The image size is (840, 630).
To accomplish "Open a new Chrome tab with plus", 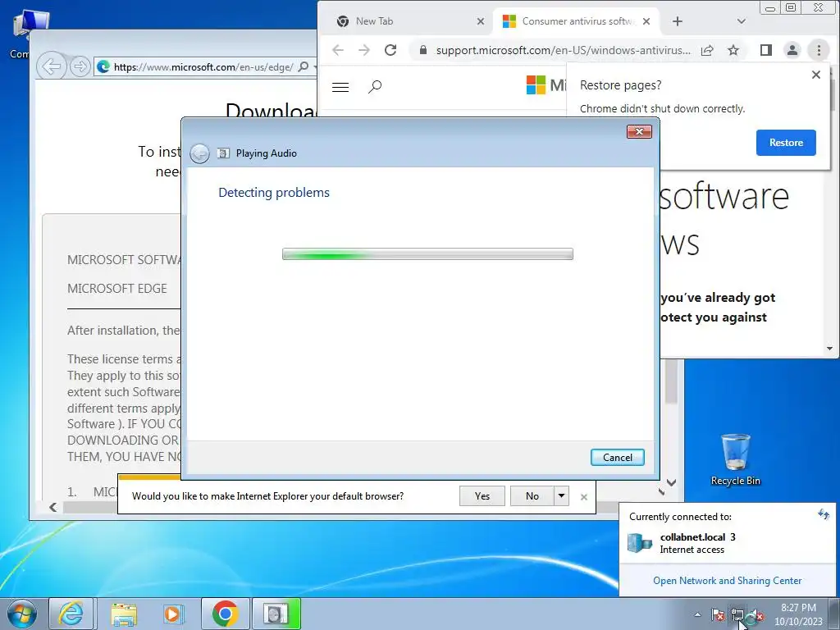I will 678,21.
